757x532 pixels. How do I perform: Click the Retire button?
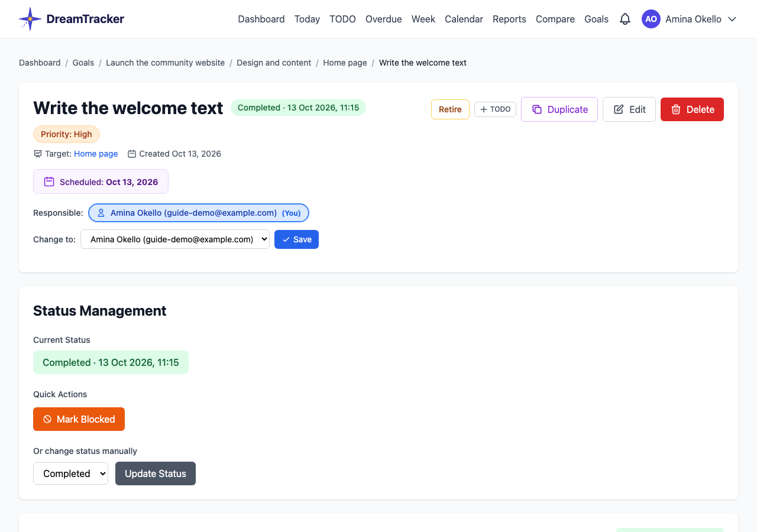click(450, 109)
